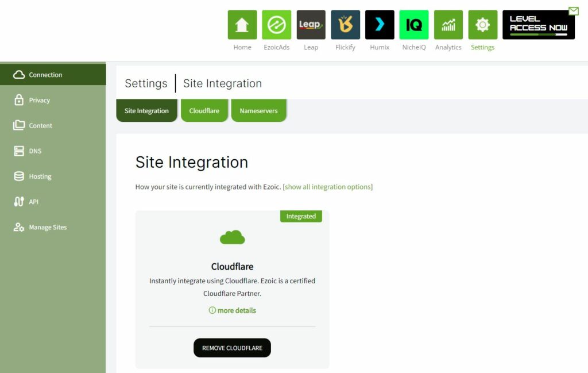Click the Integrated status badge

click(x=301, y=216)
